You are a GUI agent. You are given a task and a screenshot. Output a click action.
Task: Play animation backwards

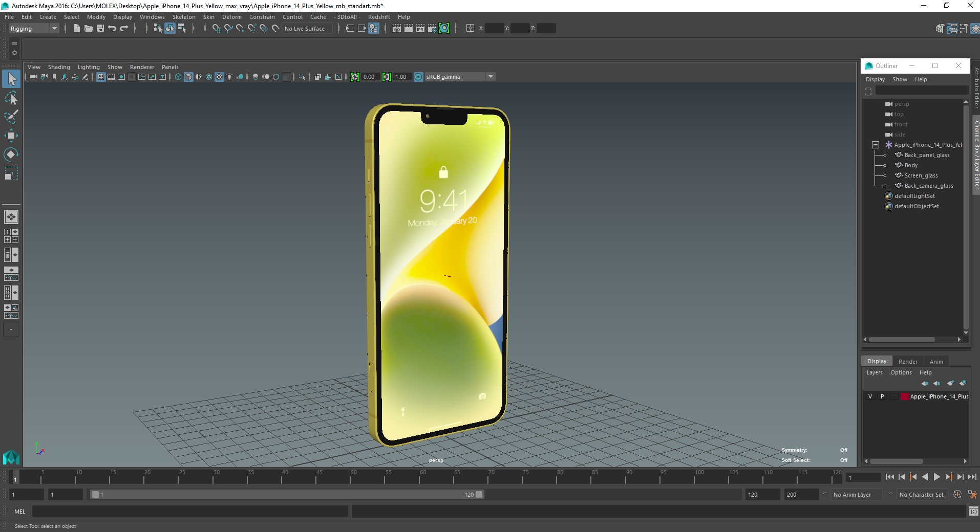tap(925, 477)
